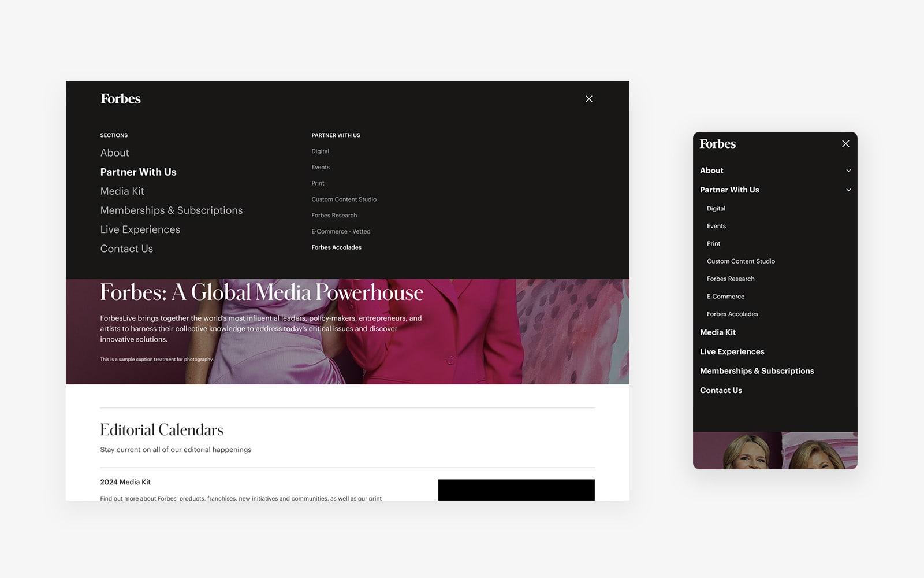The height and width of the screenshot is (578, 924).
Task: Click the Forbes logo in mobile menu
Action: click(x=717, y=144)
